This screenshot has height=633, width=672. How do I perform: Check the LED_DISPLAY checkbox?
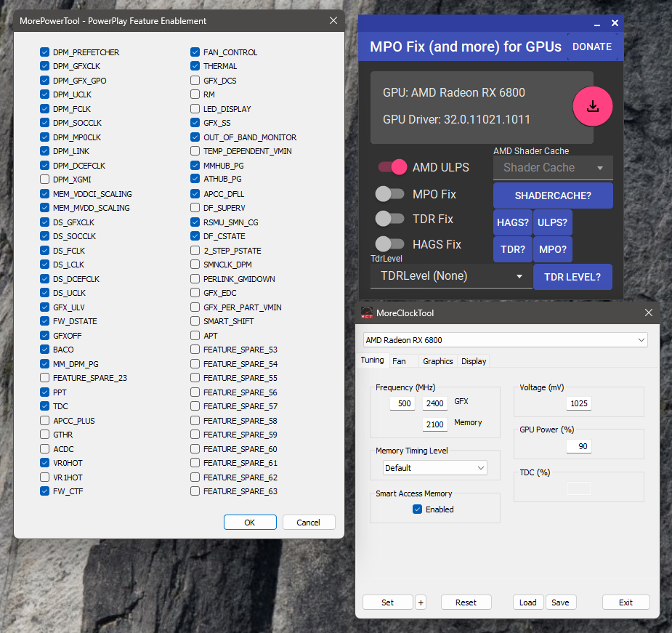point(195,109)
